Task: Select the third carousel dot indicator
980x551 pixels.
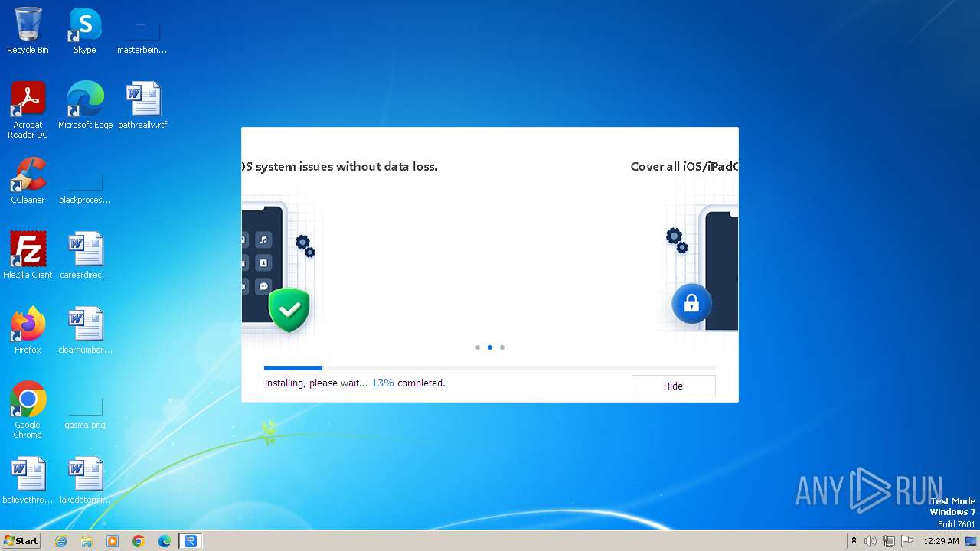Action: tap(502, 347)
